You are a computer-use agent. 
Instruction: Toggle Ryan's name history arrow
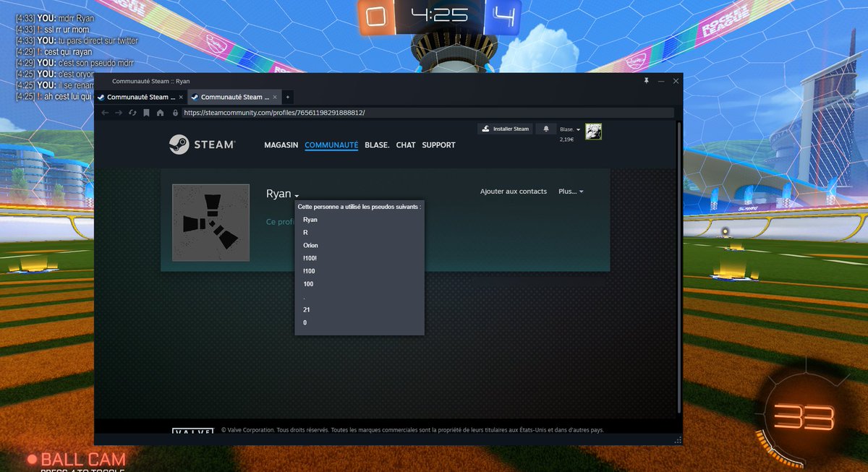coord(297,196)
